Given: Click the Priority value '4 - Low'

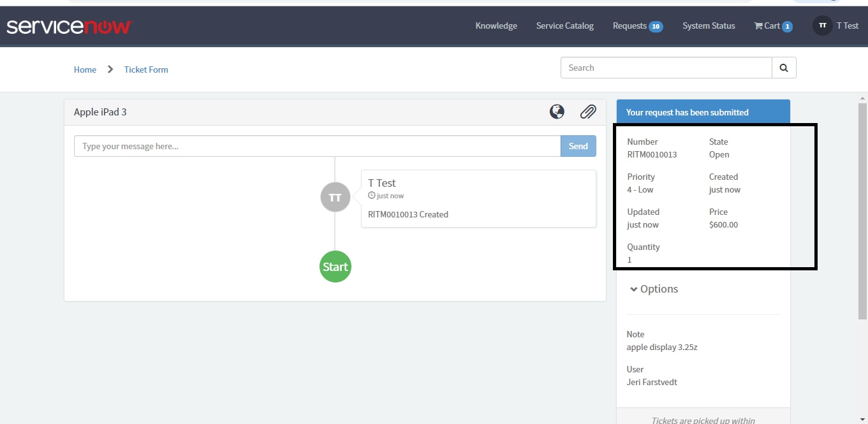Looking at the screenshot, I should coord(640,189).
